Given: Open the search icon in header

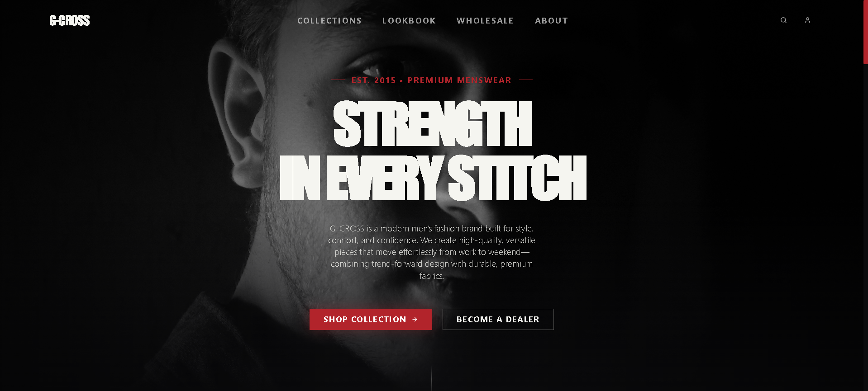Looking at the screenshot, I should point(783,20).
